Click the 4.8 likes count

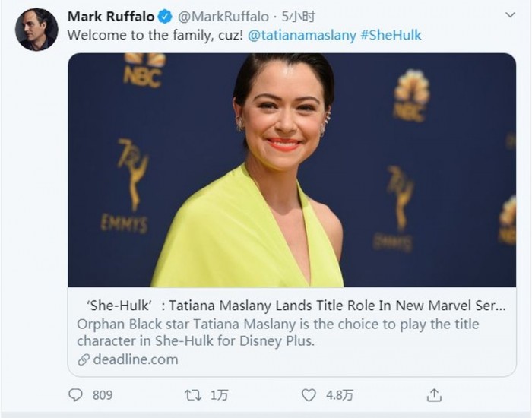click(338, 395)
